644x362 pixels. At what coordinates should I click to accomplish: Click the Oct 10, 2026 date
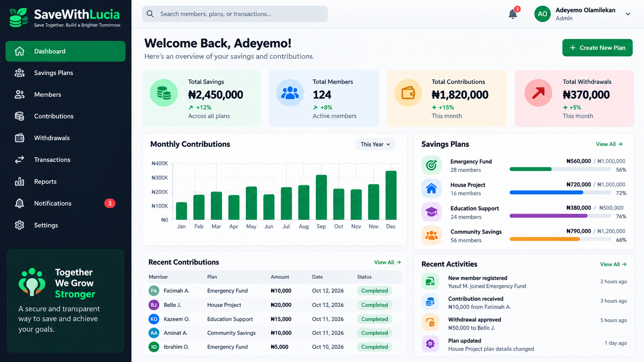328,347
